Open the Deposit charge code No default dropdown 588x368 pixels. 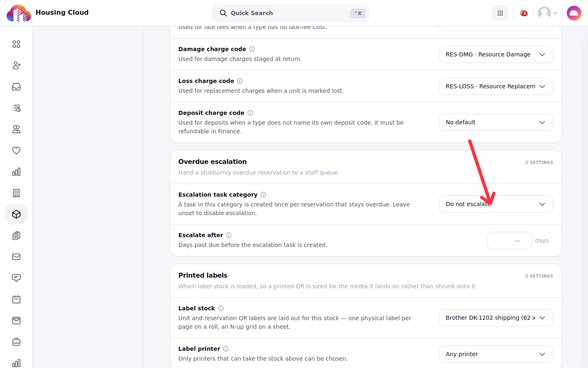(x=496, y=122)
